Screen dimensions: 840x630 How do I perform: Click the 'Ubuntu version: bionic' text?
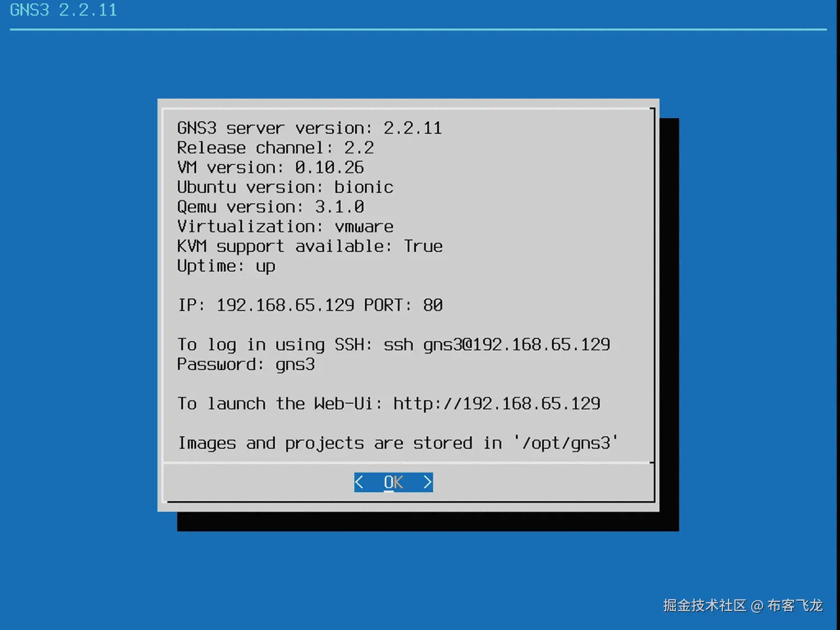click(285, 187)
